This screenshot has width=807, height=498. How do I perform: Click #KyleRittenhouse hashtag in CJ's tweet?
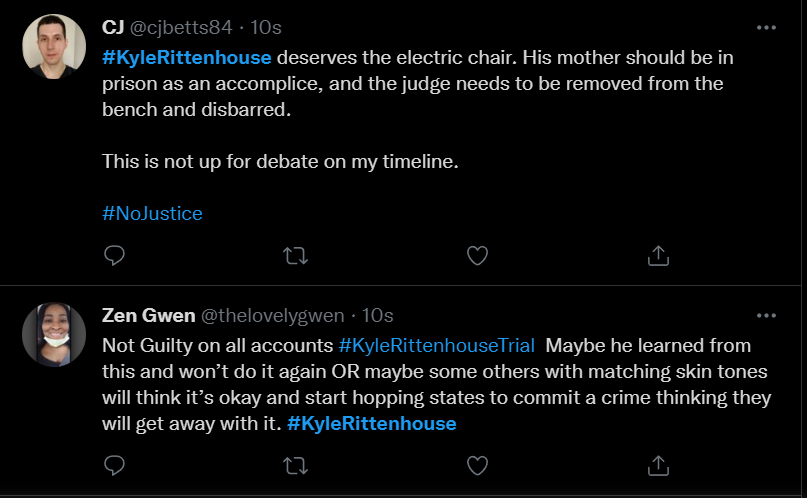(x=187, y=57)
